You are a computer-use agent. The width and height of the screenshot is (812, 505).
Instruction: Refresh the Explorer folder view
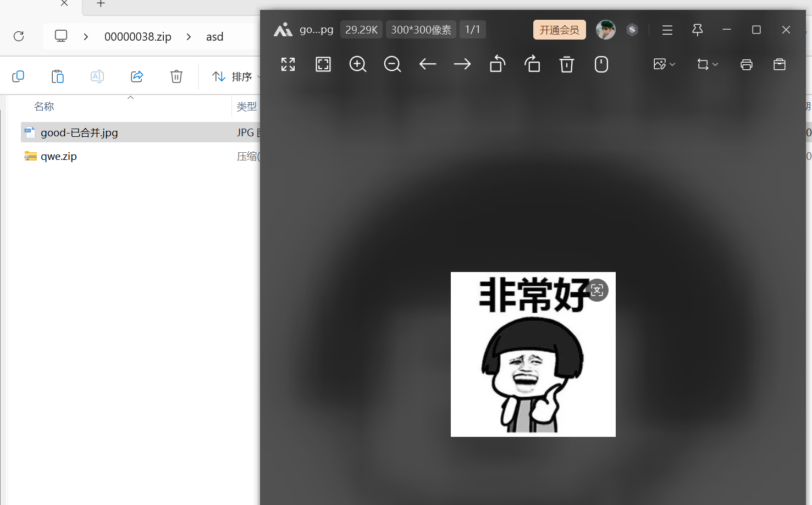(x=19, y=36)
